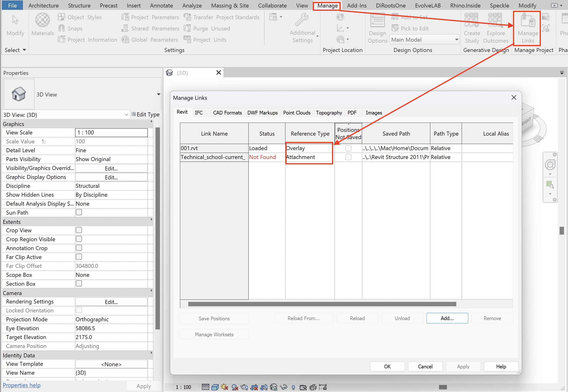Click Additional Settings wrench icon
Viewport: 568px width, 392px height.
tap(302, 20)
